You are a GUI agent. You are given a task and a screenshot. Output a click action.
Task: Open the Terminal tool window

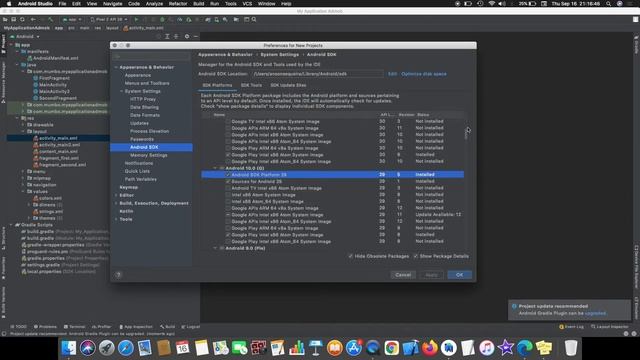pyautogui.click(x=75, y=327)
